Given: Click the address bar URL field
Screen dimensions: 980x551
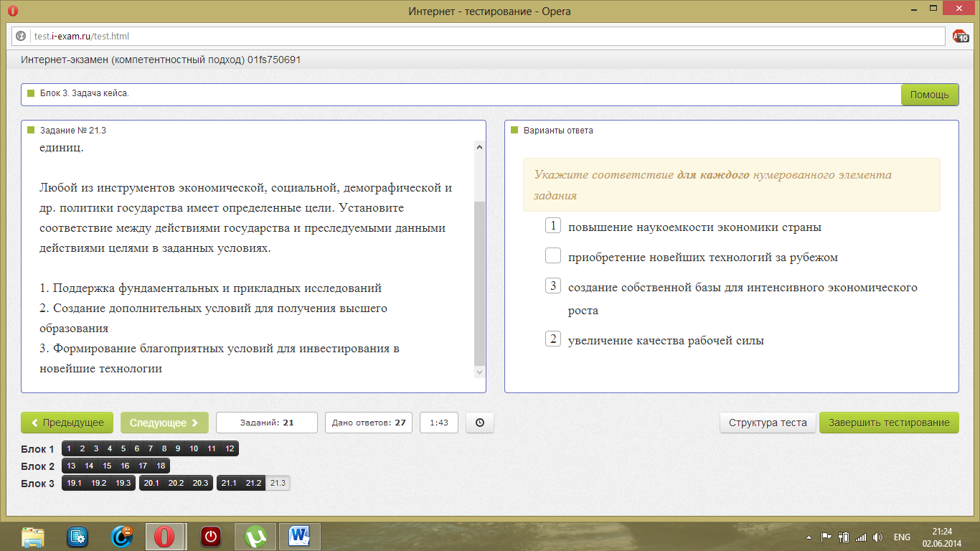Looking at the screenshot, I should coord(479,36).
